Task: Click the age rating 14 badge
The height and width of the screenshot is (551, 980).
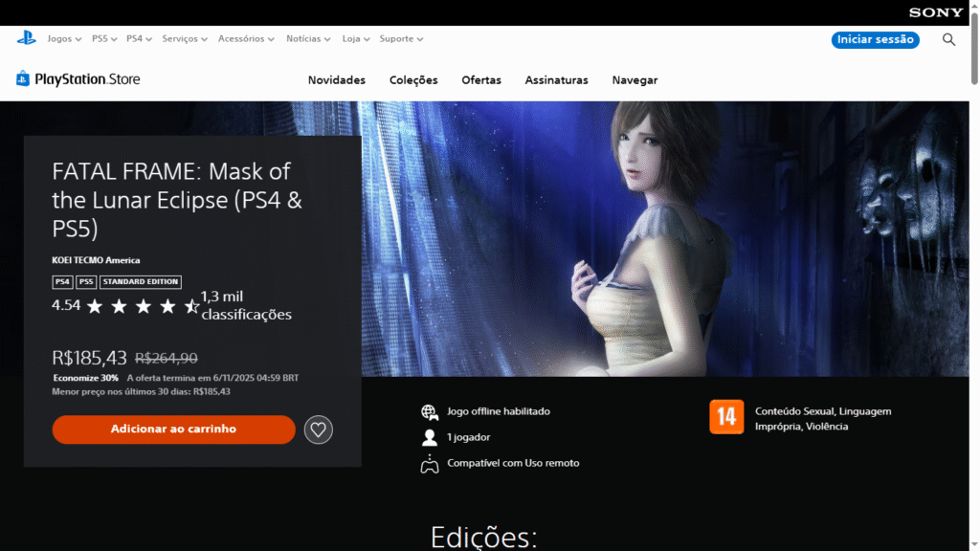Action: tap(725, 417)
